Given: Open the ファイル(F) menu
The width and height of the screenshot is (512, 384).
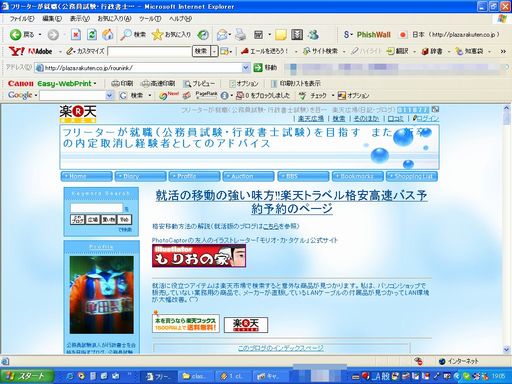Looking at the screenshot, I should pos(22,19).
